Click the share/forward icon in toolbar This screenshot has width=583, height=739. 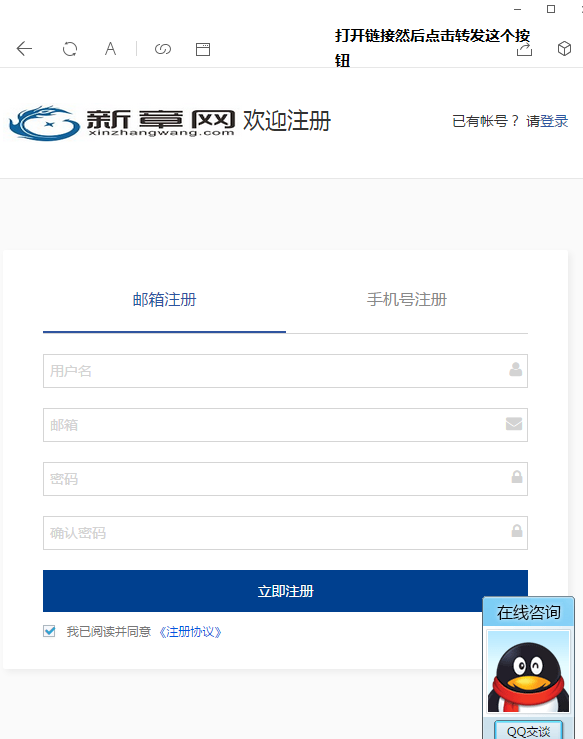pos(525,49)
